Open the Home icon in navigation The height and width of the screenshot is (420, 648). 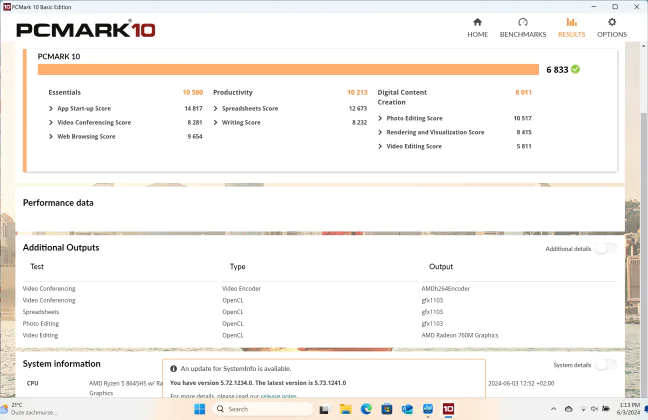click(477, 22)
